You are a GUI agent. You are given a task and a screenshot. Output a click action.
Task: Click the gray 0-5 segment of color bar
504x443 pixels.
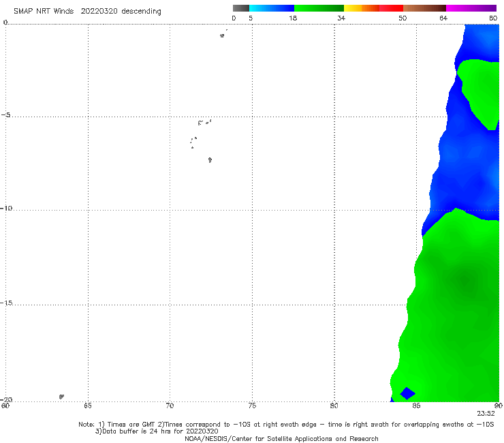241,8
